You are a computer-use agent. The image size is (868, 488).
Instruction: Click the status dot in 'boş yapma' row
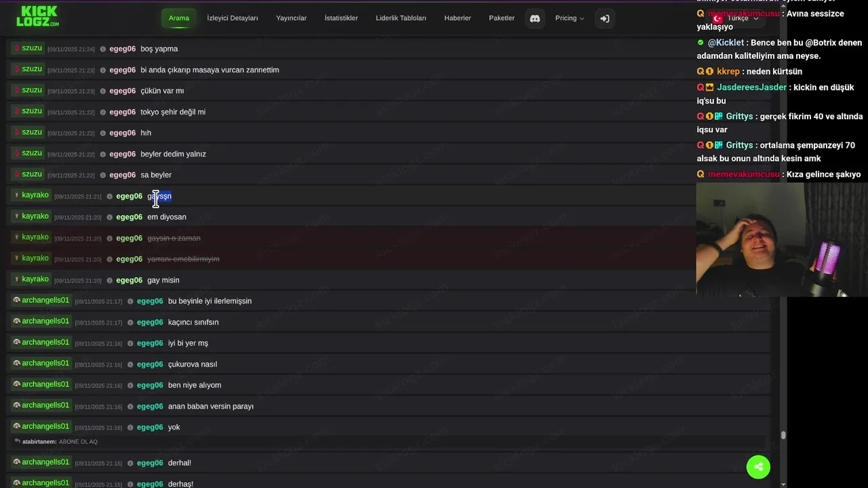(103, 49)
